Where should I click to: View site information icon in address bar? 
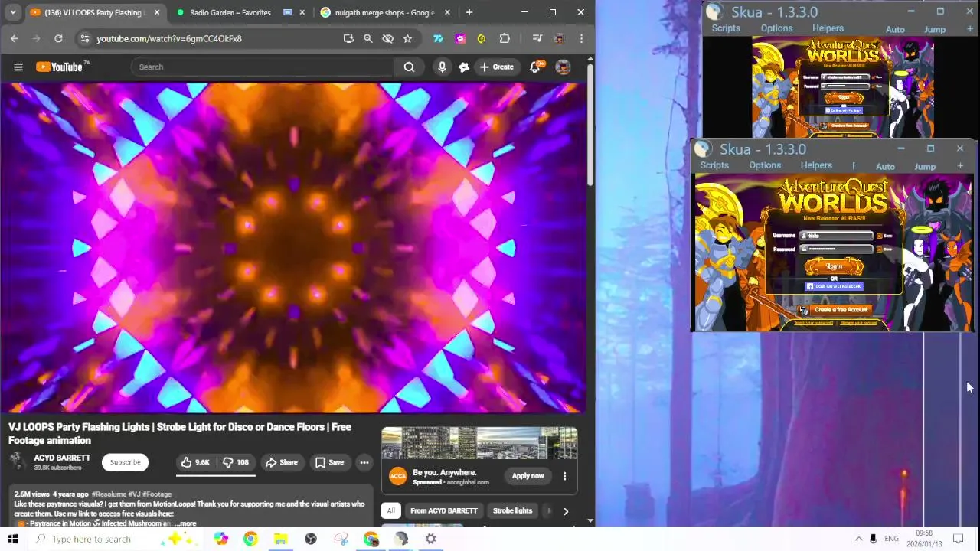[x=84, y=38]
